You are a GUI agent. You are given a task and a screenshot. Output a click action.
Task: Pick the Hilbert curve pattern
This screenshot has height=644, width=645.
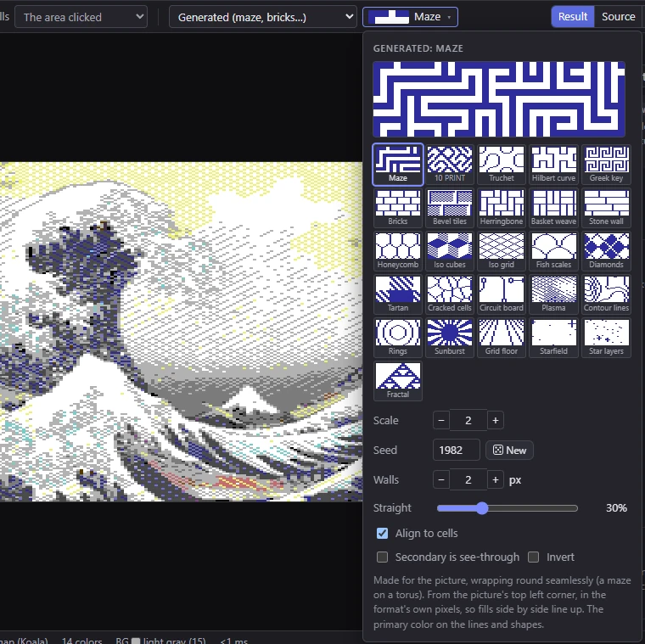[x=553, y=165]
